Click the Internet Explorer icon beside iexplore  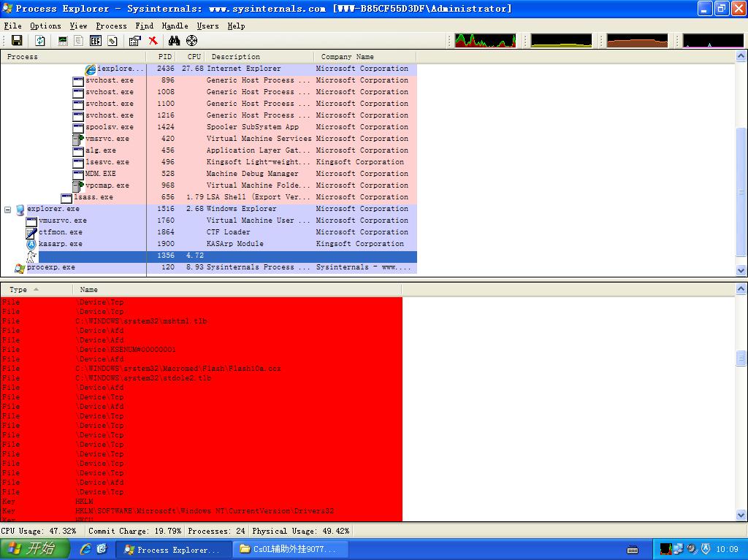[91, 69]
